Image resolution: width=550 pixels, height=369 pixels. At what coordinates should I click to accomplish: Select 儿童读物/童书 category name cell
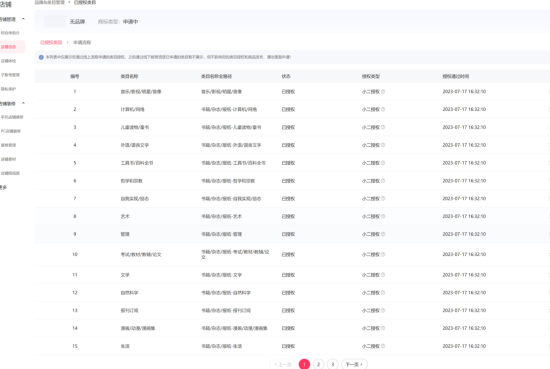click(135, 127)
